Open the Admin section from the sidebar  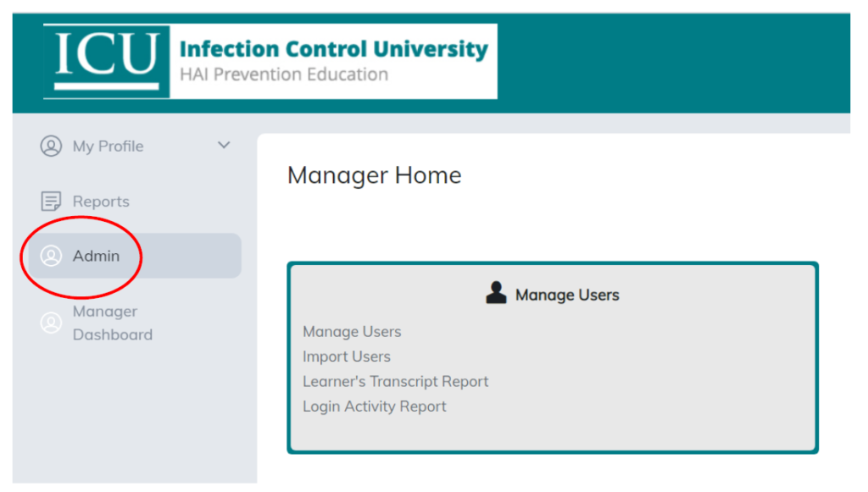pos(96,256)
